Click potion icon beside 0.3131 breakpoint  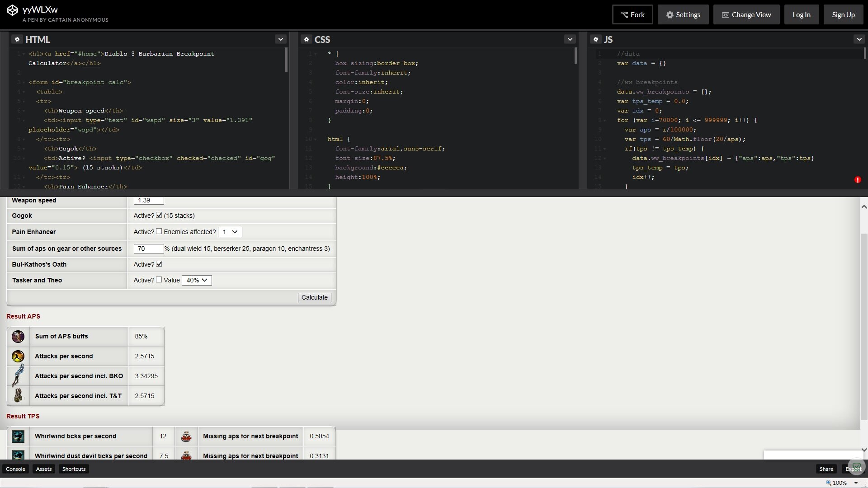[x=186, y=455]
